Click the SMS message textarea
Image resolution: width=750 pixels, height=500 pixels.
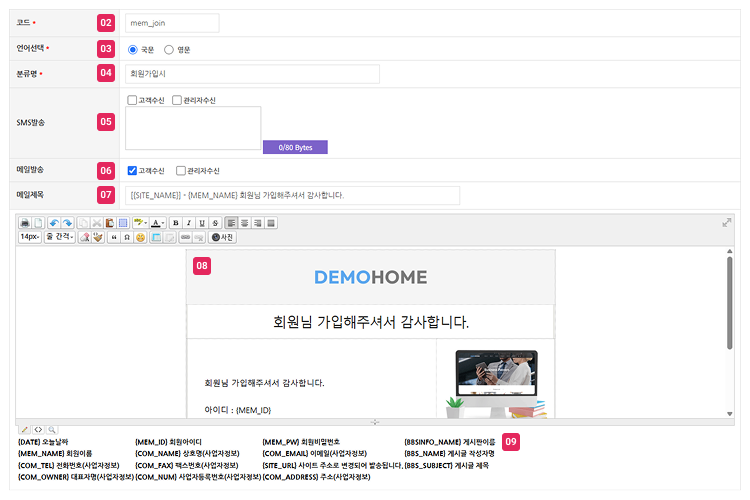[x=193, y=128]
